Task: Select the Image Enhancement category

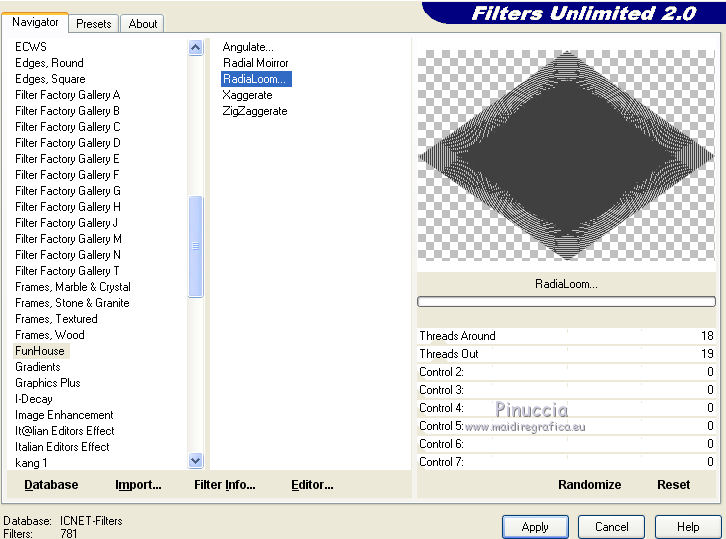Action: pos(64,415)
